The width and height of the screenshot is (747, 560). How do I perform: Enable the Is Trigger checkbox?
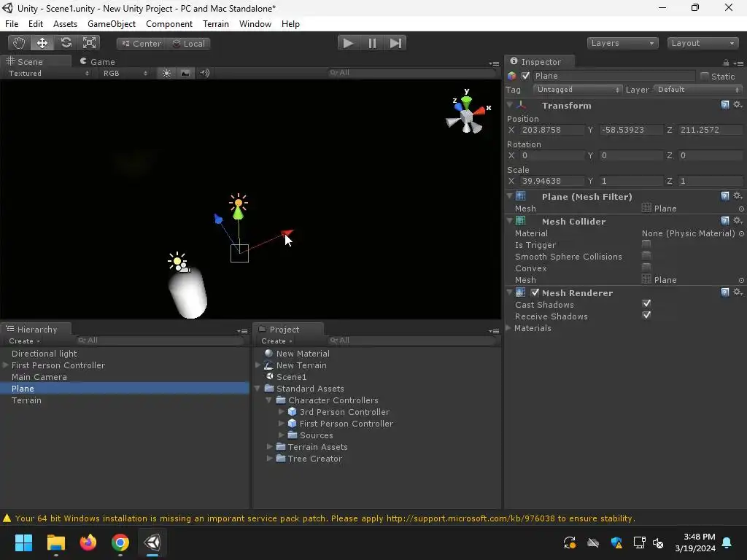(646, 244)
